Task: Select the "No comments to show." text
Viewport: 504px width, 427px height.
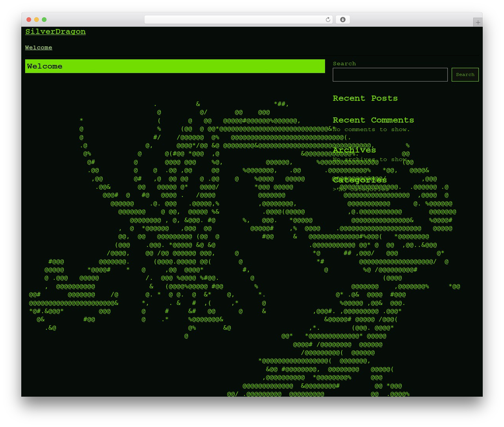Action: 371,130
